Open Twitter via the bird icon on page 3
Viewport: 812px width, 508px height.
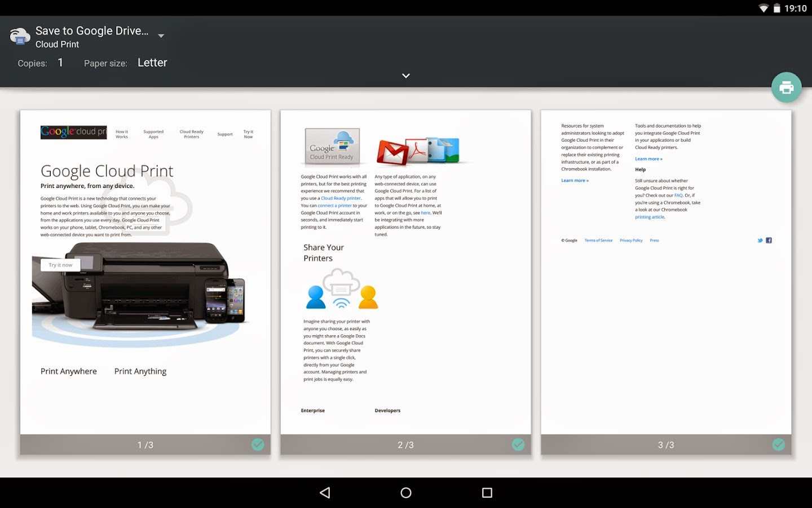(x=760, y=240)
